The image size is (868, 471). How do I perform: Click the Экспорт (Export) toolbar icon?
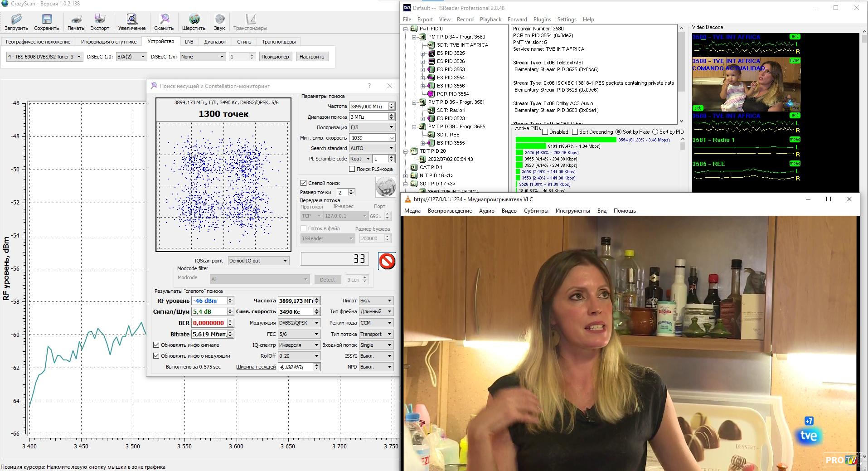(100, 19)
